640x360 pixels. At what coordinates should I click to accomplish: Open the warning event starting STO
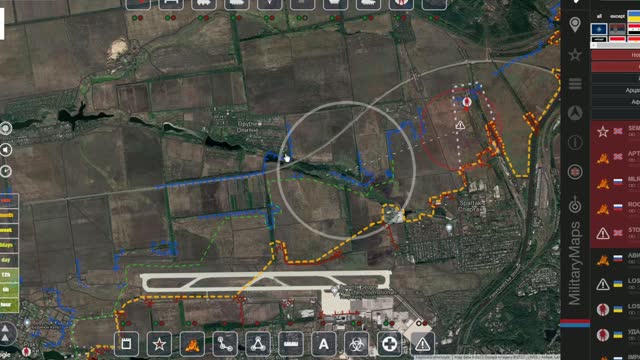pos(616,233)
